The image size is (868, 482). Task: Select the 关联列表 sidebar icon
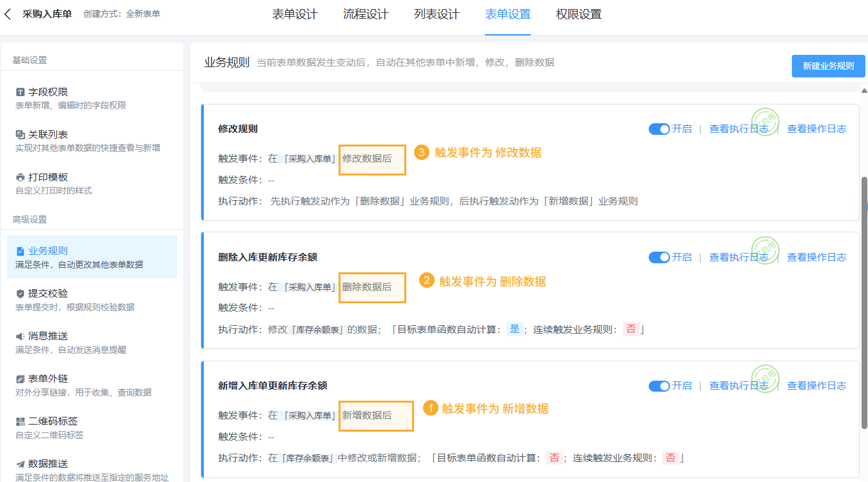21,135
